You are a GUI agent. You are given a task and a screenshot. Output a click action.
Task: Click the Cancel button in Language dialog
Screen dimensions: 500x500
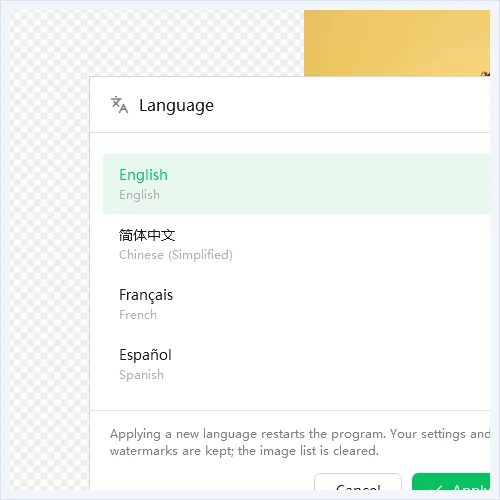[358, 482]
